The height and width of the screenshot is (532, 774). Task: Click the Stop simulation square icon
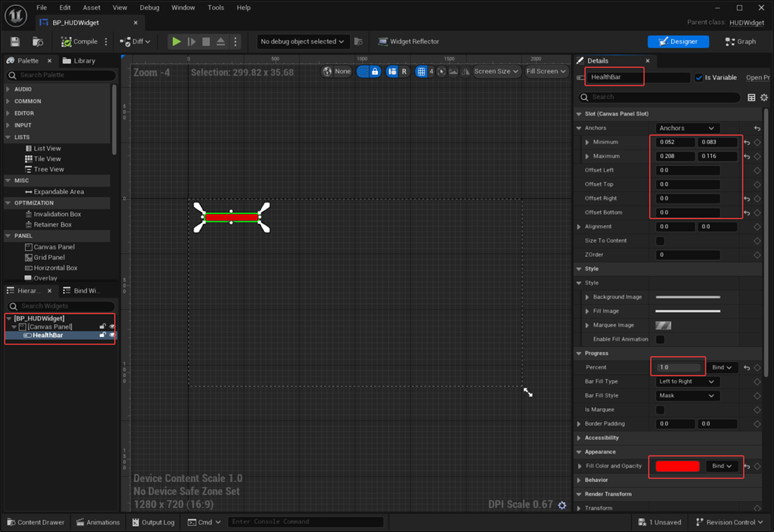pos(206,42)
